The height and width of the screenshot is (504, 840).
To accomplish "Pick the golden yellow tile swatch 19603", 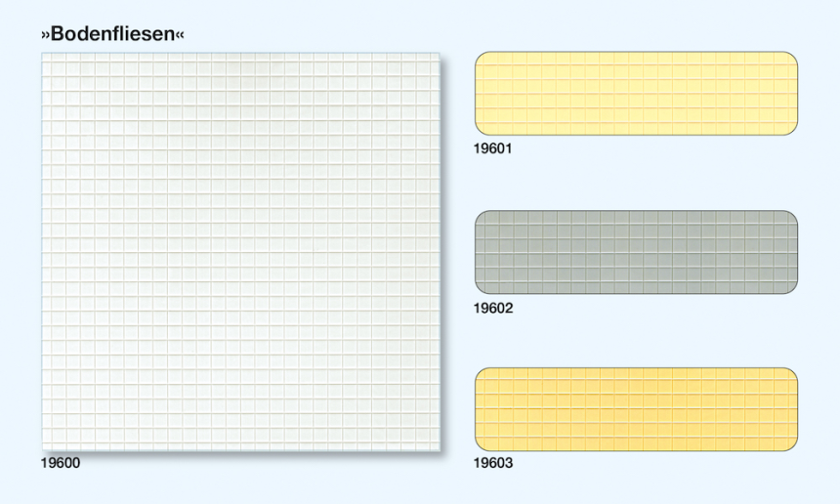I will pyautogui.click(x=636, y=409).
